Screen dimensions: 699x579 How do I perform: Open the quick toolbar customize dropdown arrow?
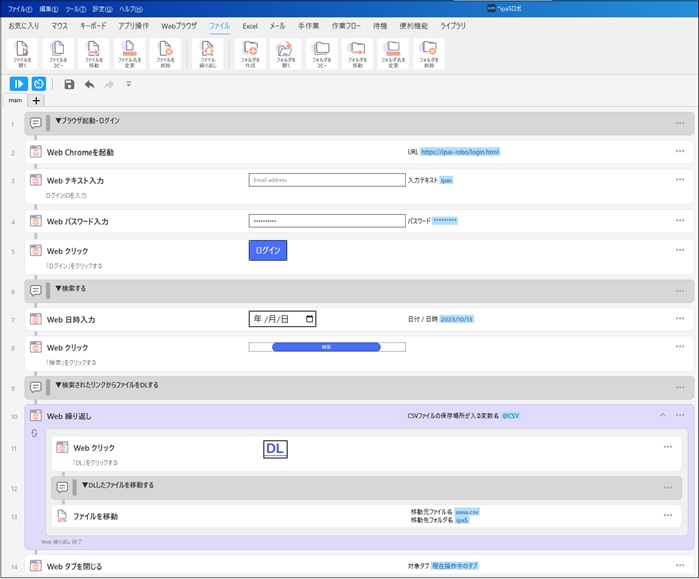pyautogui.click(x=128, y=85)
